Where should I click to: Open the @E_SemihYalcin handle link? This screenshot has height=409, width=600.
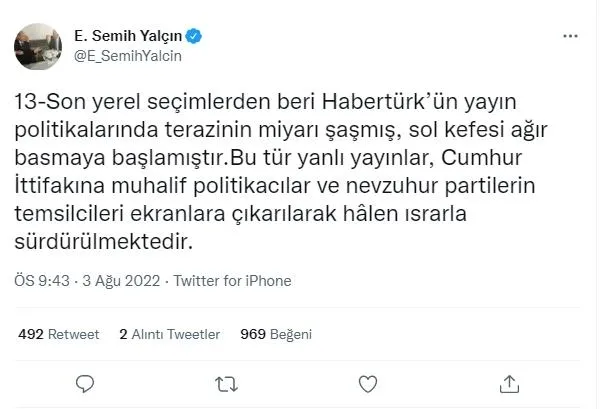coord(128,56)
